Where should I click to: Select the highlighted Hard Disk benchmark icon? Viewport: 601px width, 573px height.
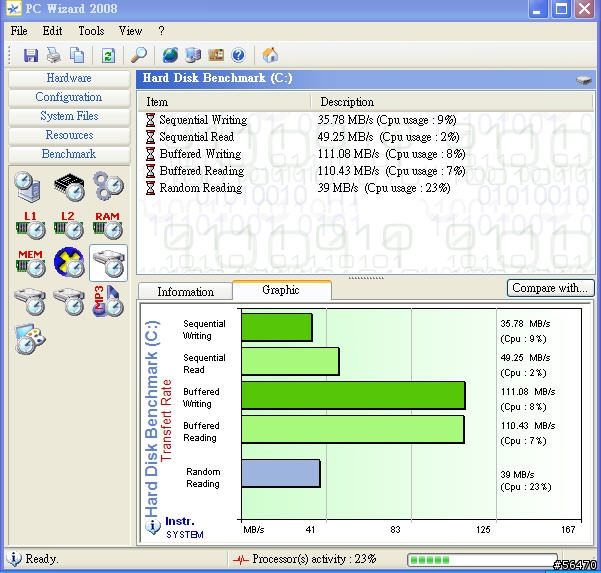point(108,263)
